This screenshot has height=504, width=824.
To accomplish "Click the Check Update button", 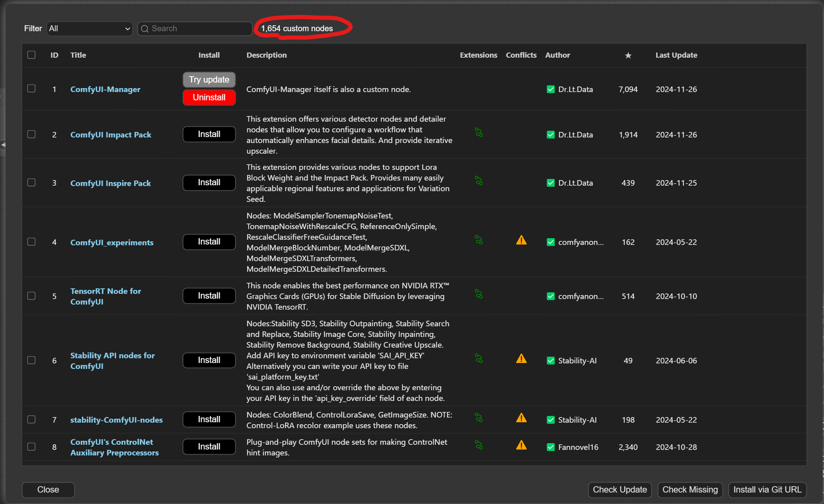I will 620,490.
